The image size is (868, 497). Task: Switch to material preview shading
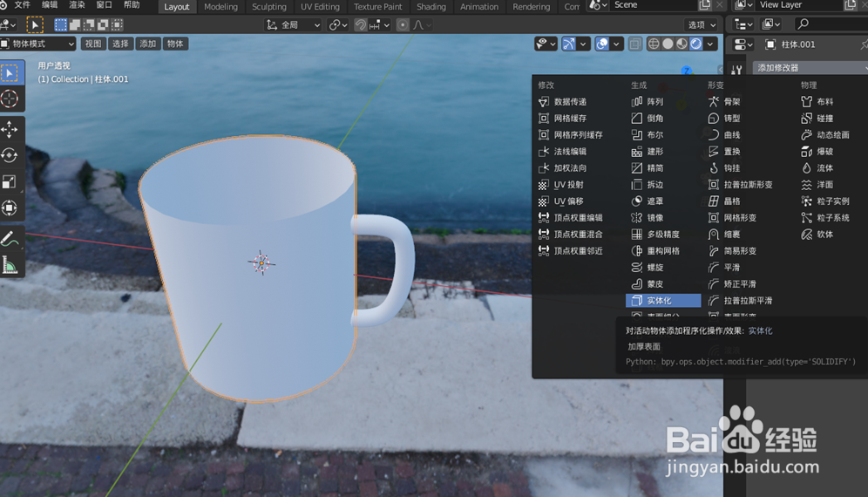[x=682, y=44]
